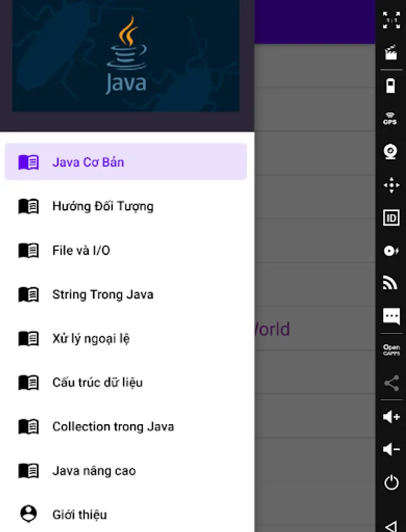
Task: Open the emulator webcam camera widget
Action: (x=391, y=152)
